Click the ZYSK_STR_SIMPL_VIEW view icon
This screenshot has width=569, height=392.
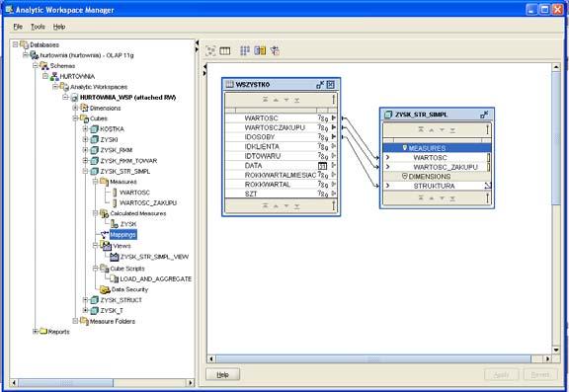pos(115,257)
